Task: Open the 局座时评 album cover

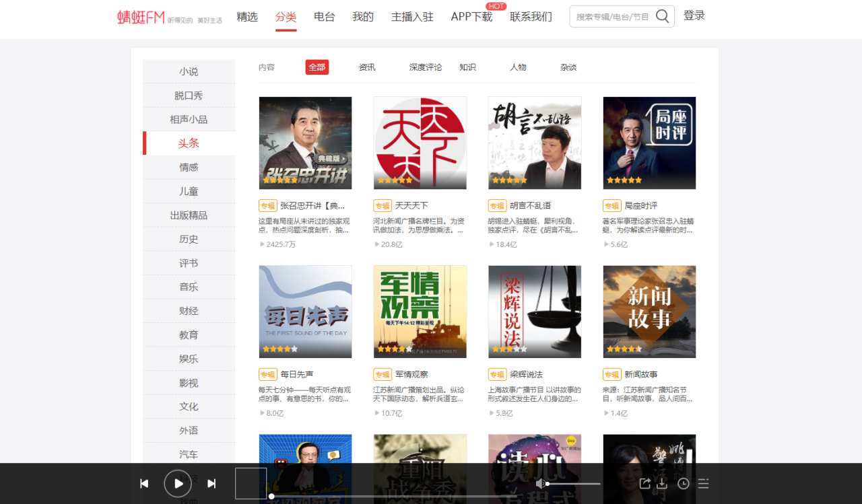Action: [x=649, y=143]
